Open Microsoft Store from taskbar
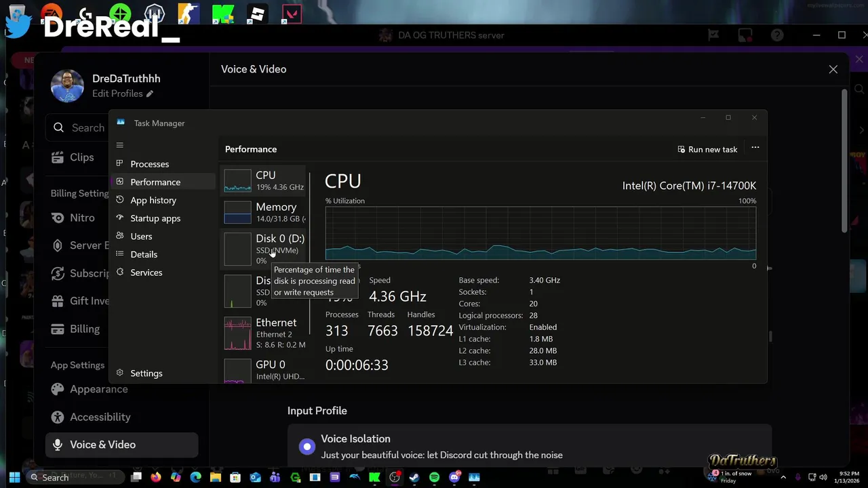The height and width of the screenshot is (488, 868). (x=235, y=477)
